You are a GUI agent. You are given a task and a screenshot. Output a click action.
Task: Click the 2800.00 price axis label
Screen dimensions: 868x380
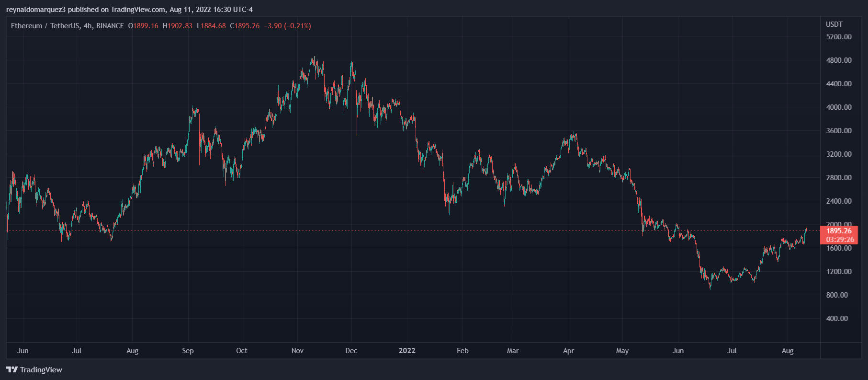[x=839, y=178]
